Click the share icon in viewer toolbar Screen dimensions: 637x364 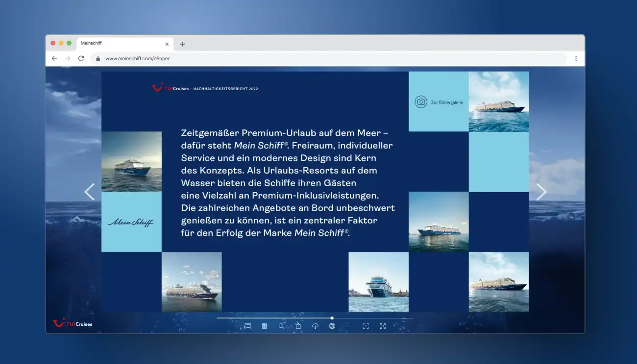[x=298, y=326]
